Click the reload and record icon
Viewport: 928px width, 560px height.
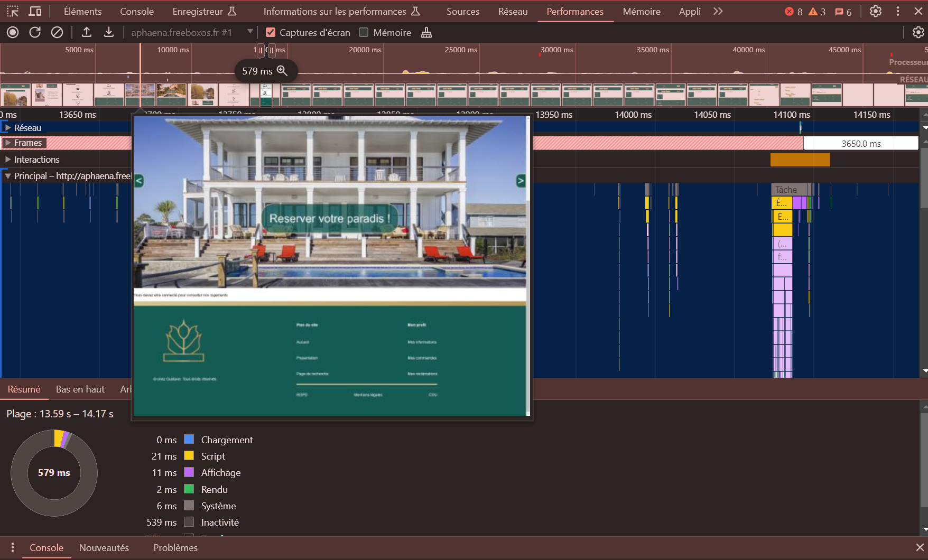click(x=35, y=33)
